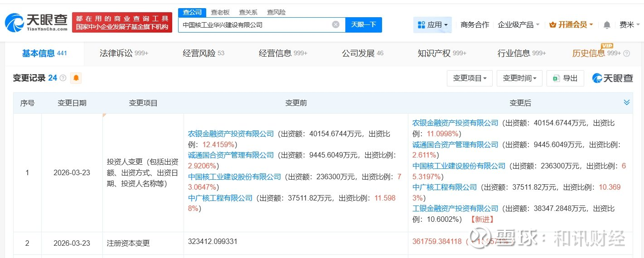644x258 pixels.
Task: Click the 开通会员 membership crown button
Action: pos(571,25)
